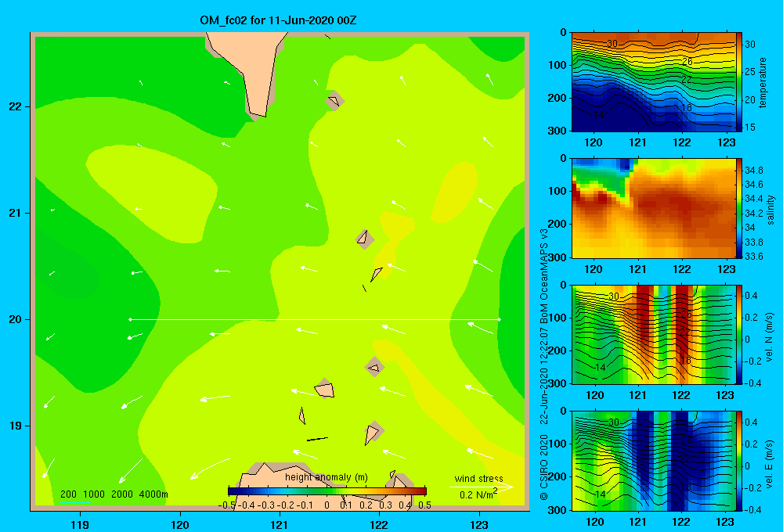Click the 'height anomaly (m)' legend label
The width and height of the screenshot is (783, 532).
coord(326,477)
